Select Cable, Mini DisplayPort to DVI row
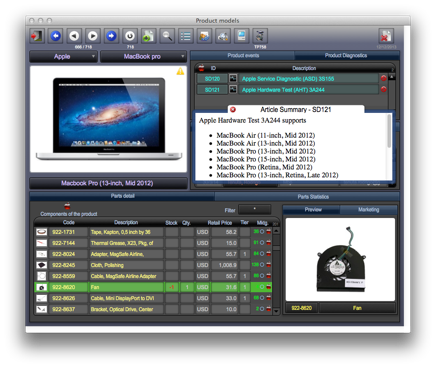The width and height of the screenshot is (436, 368). click(153, 298)
